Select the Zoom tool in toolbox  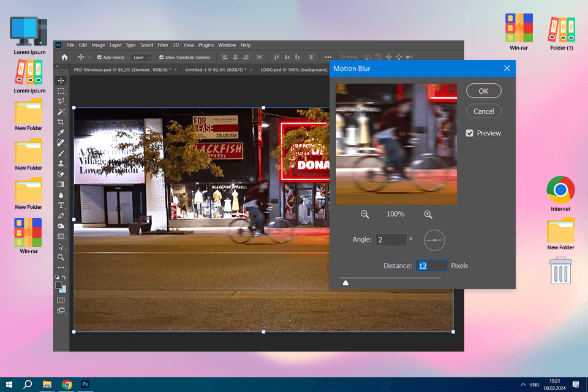click(x=61, y=257)
